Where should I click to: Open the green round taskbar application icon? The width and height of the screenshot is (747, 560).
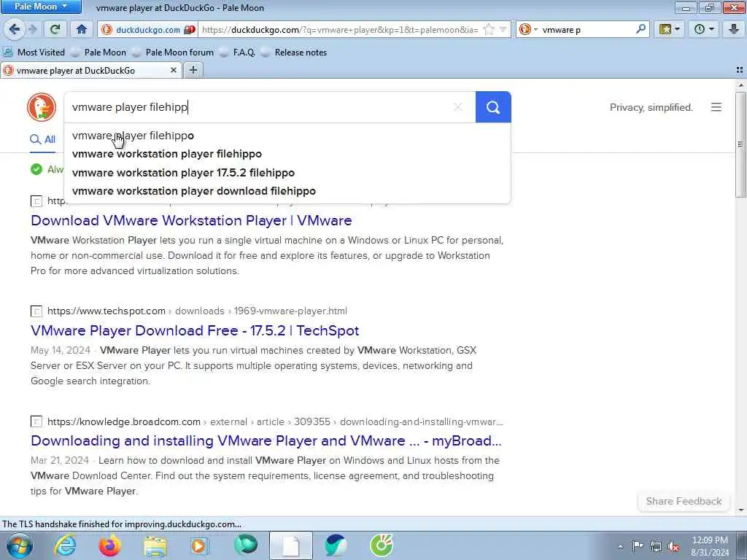coord(246,545)
